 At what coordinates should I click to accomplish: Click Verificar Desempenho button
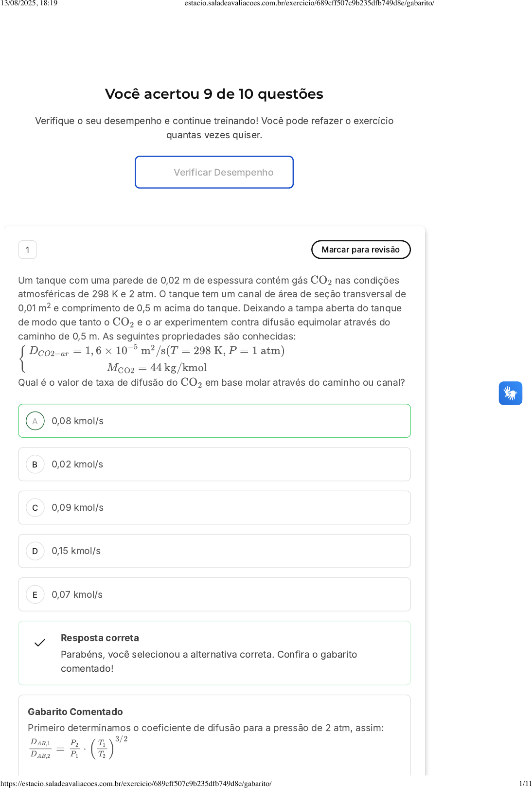(x=214, y=172)
